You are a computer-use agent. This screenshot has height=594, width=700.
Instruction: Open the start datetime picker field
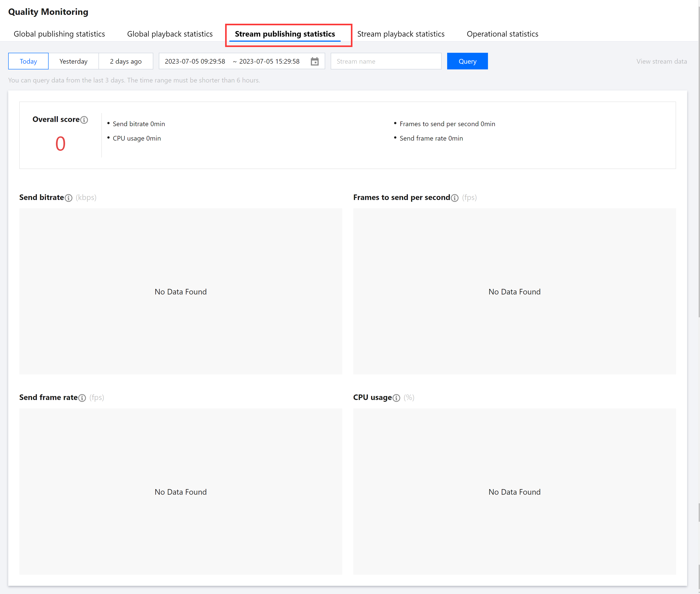click(195, 61)
